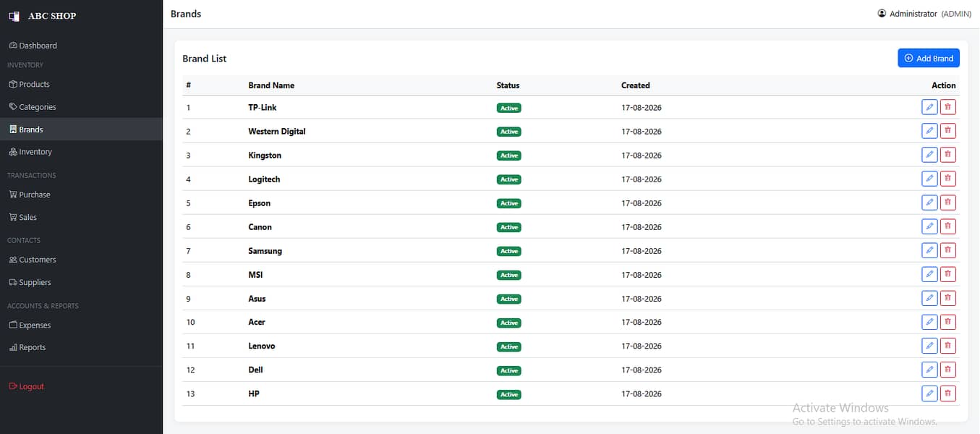Edit the Dell brand

click(x=929, y=370)
